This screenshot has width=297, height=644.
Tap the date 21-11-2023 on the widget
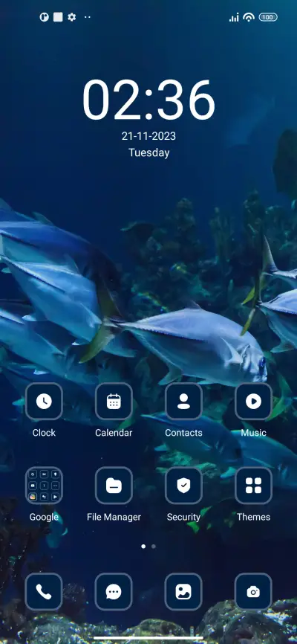(148, 136)
